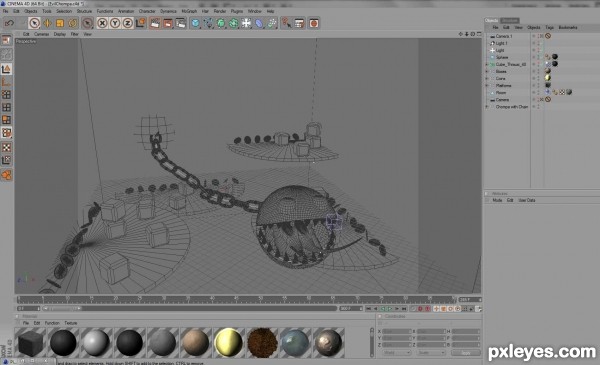Render active view clapperboard icon
Viewport: 600px width, 365px height.
155,23
